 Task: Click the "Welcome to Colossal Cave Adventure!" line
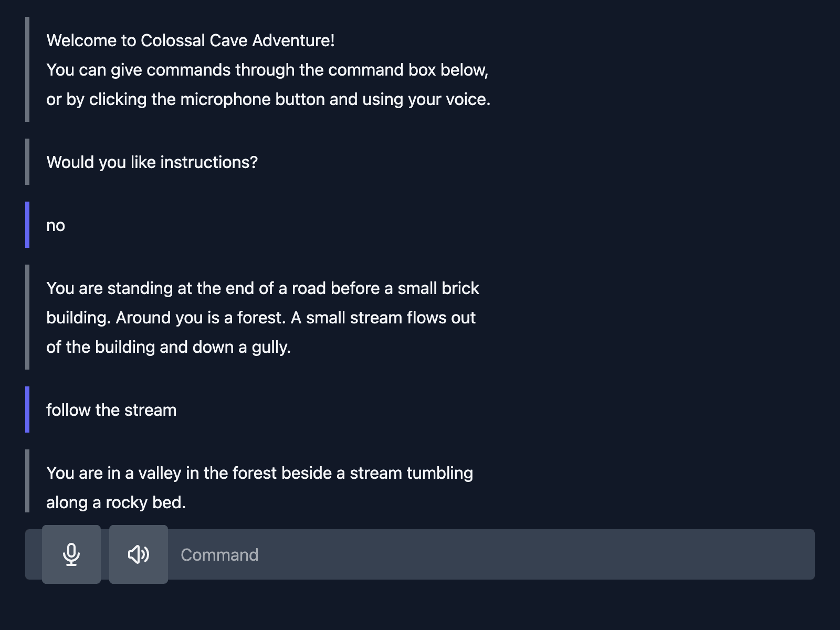(190, 40)
